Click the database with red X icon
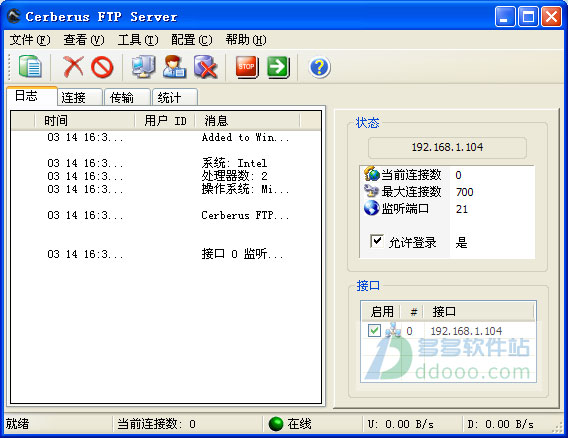568x438 pixels. click(205, 67)
